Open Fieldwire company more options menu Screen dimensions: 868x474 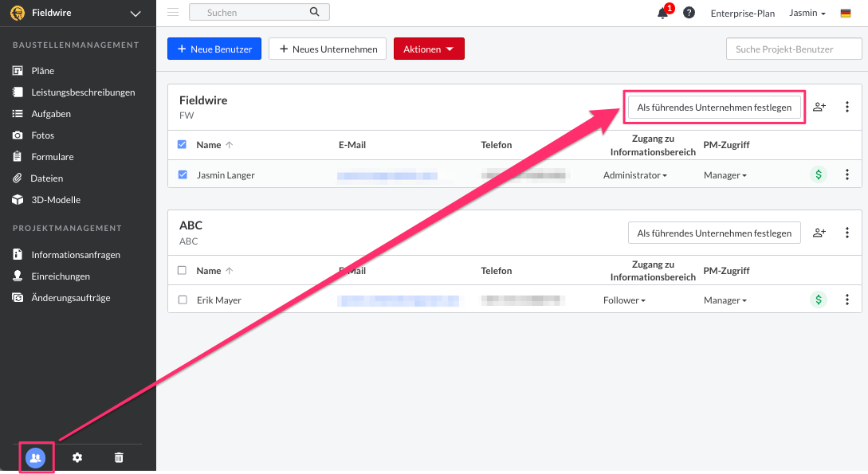(847, 107)
